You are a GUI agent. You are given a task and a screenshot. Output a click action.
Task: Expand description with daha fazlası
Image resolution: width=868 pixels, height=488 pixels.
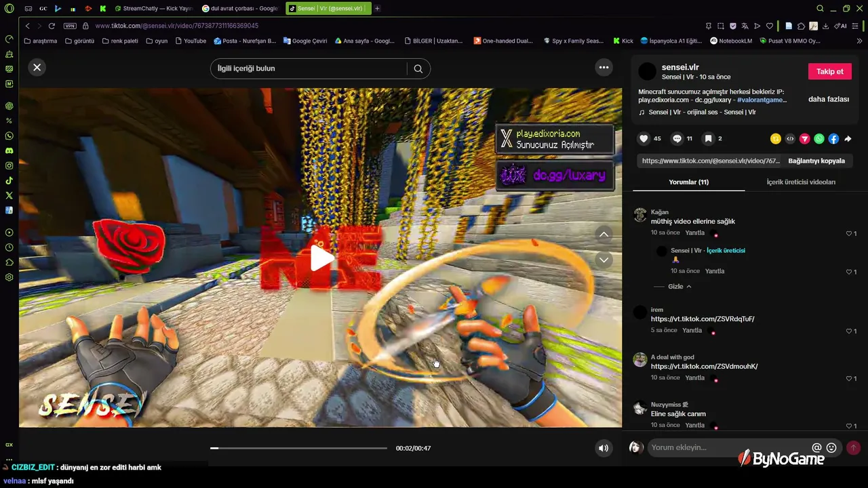(828, 99)
